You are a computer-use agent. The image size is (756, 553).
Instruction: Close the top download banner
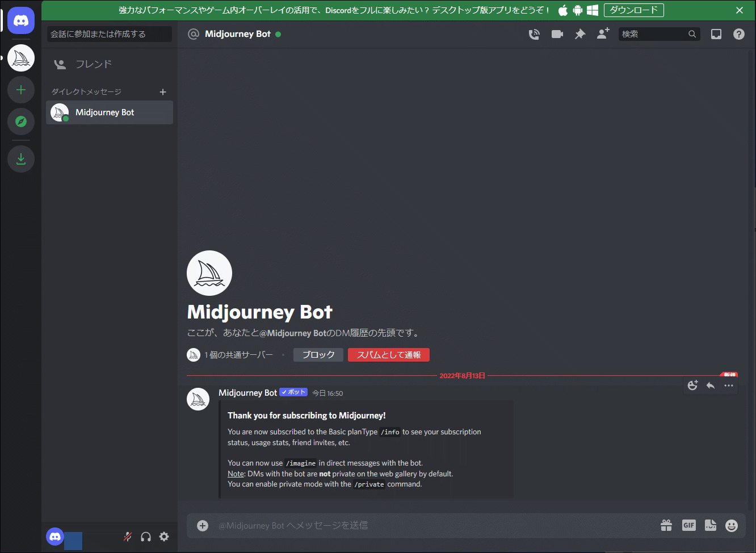click(740, 10)
